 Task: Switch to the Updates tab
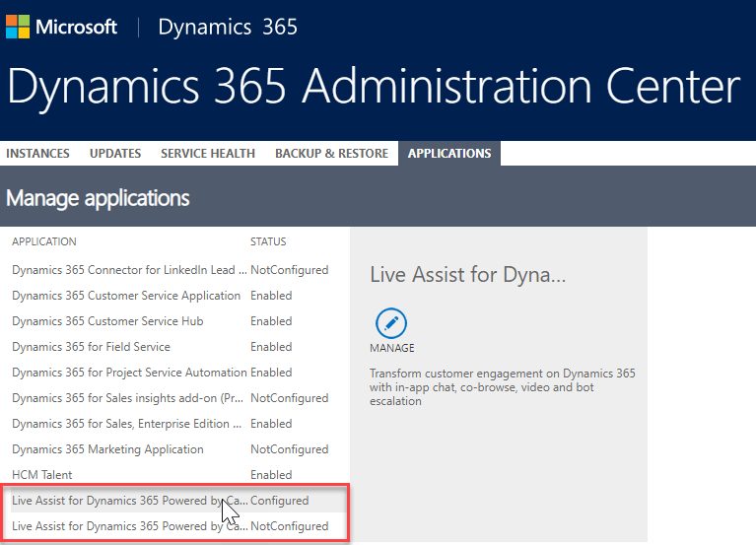click(115, 153)
